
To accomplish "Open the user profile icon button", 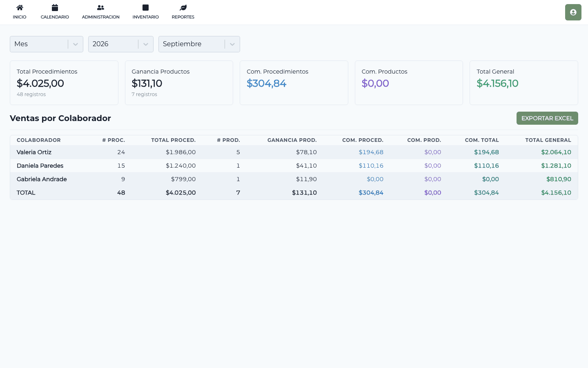I will pos(573,12).
